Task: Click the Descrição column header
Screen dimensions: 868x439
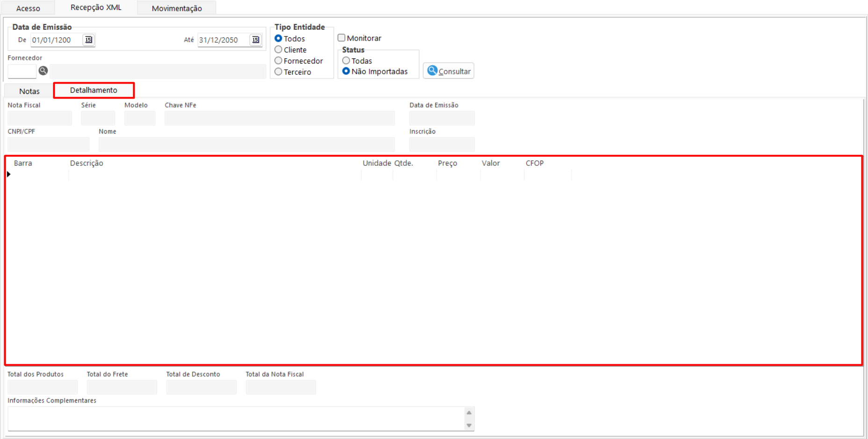Action: 86,163
